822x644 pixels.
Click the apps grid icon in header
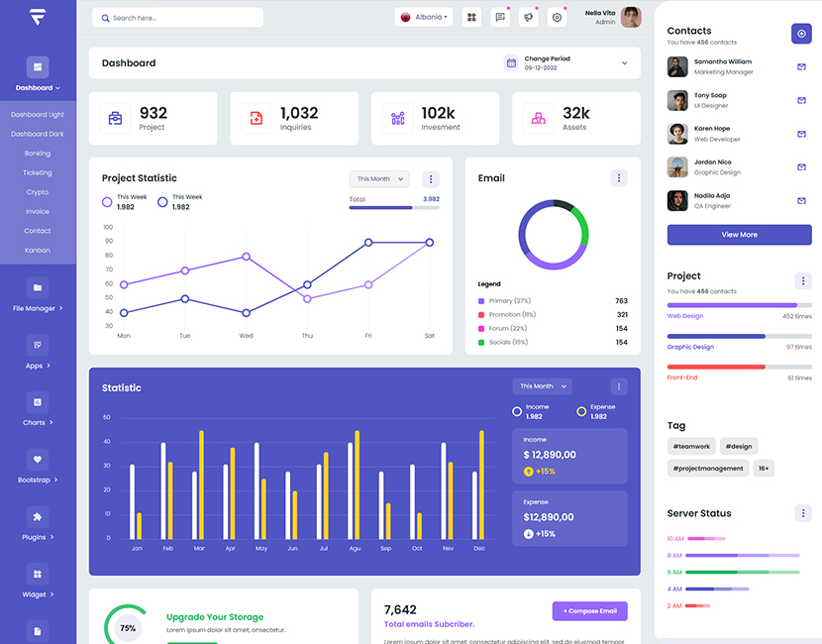pyautogui.click(x=472, y=17)
